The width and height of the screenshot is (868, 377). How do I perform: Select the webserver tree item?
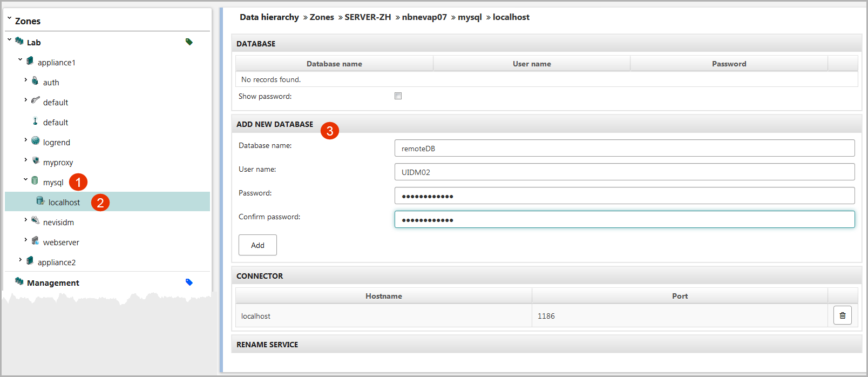pos(61,243)
